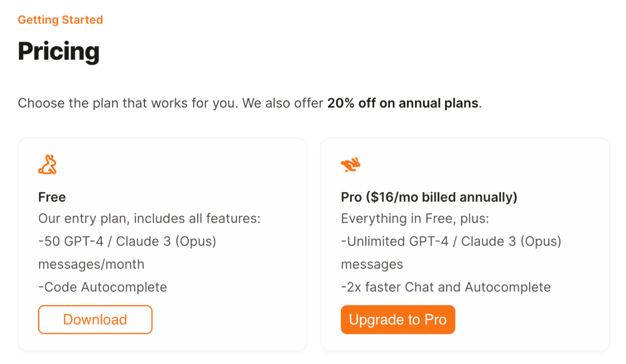The image size is (626, 364).
Task: Click the sitting rabbit icon on Free plan
Action: pyautogui.click(x=47, y=165)
